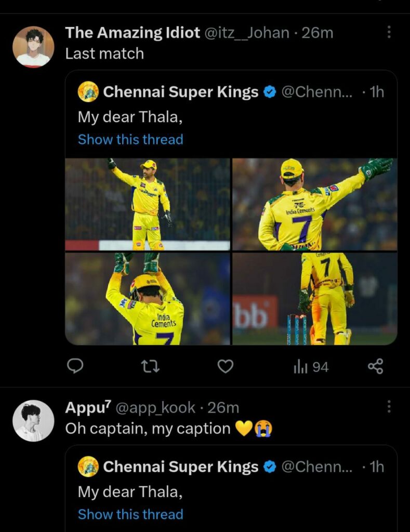This screenshot has height=532, width=410.
Task: Open Appu's profile avatar
Action: [x=33, y=421]
